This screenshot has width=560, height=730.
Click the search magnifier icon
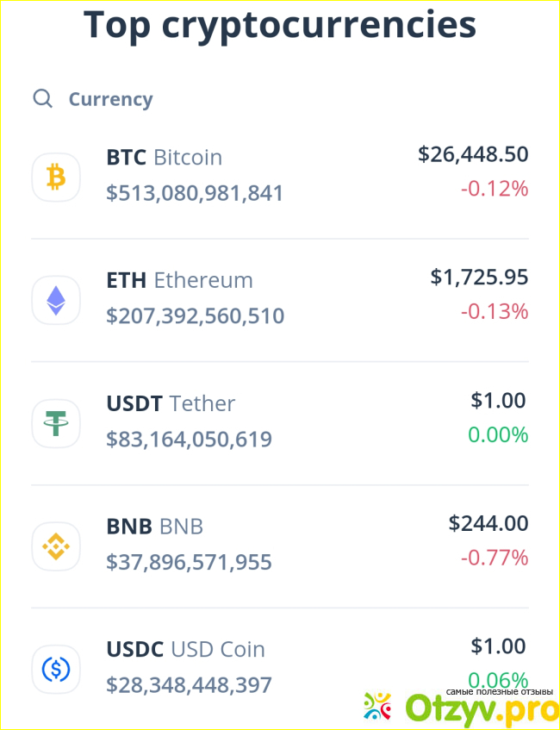click(42, 98)
